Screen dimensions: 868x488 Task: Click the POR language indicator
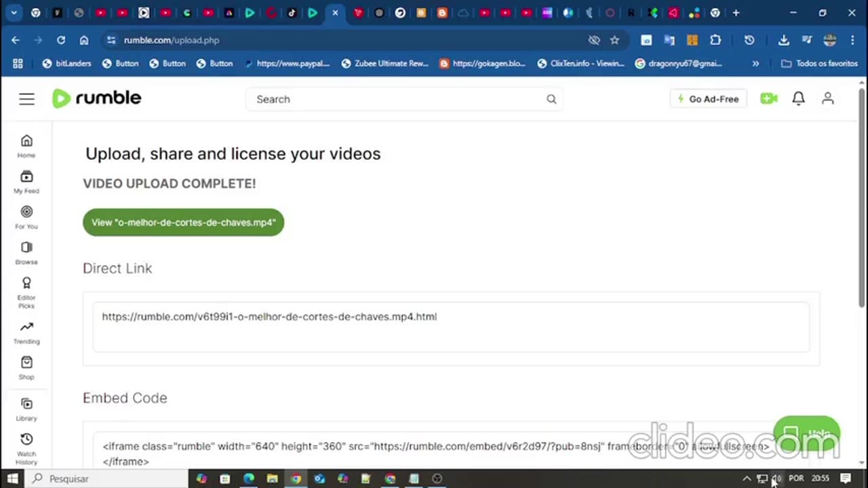coord(796,479)
